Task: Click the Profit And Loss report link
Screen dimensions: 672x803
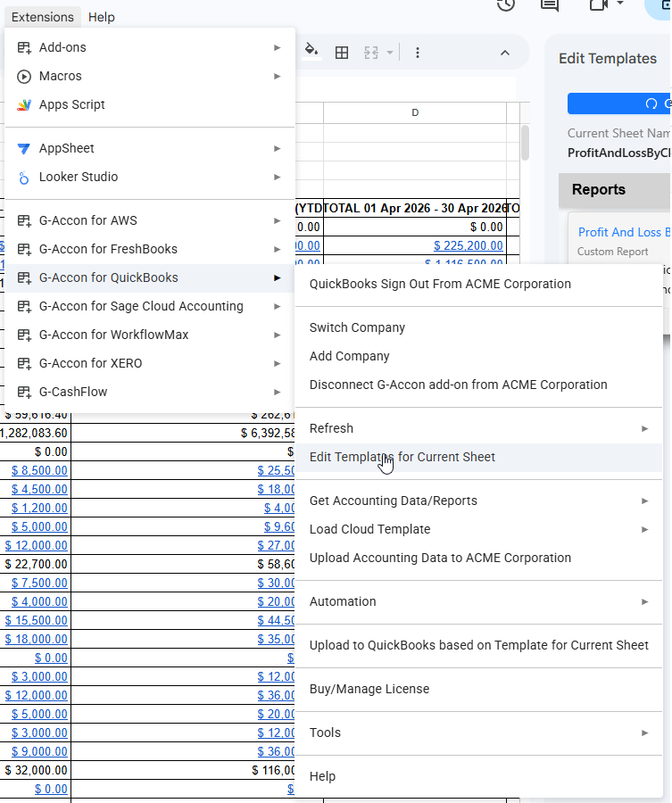Action: (x=624, y=232)
